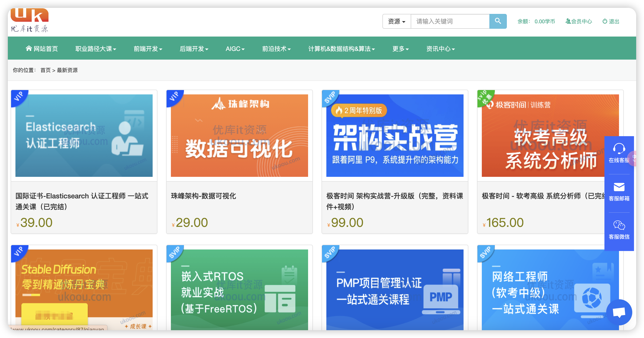This screenshot has height=338, width=644.
Task: Click the magnifier search button
Action: [497, 21]
